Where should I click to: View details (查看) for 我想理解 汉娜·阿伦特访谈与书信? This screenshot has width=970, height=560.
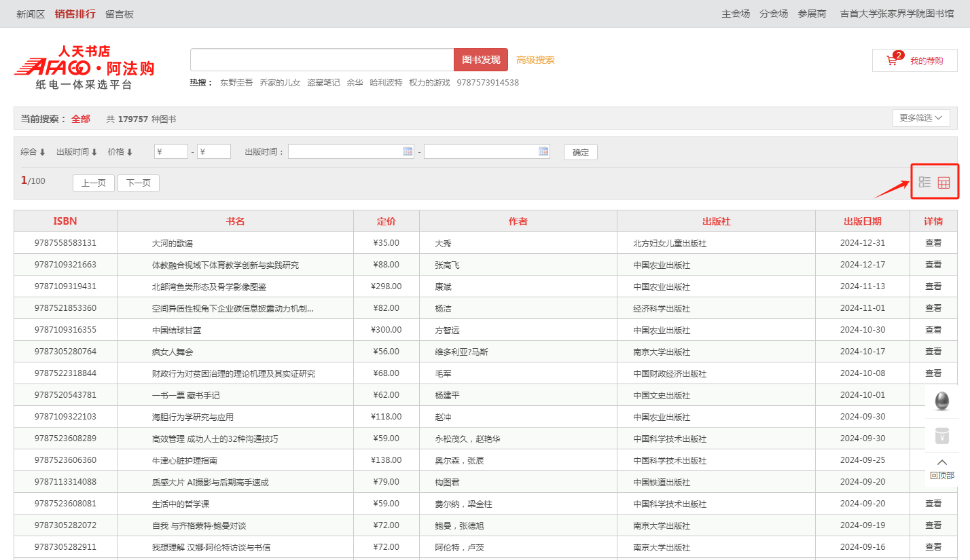point(933,547)
